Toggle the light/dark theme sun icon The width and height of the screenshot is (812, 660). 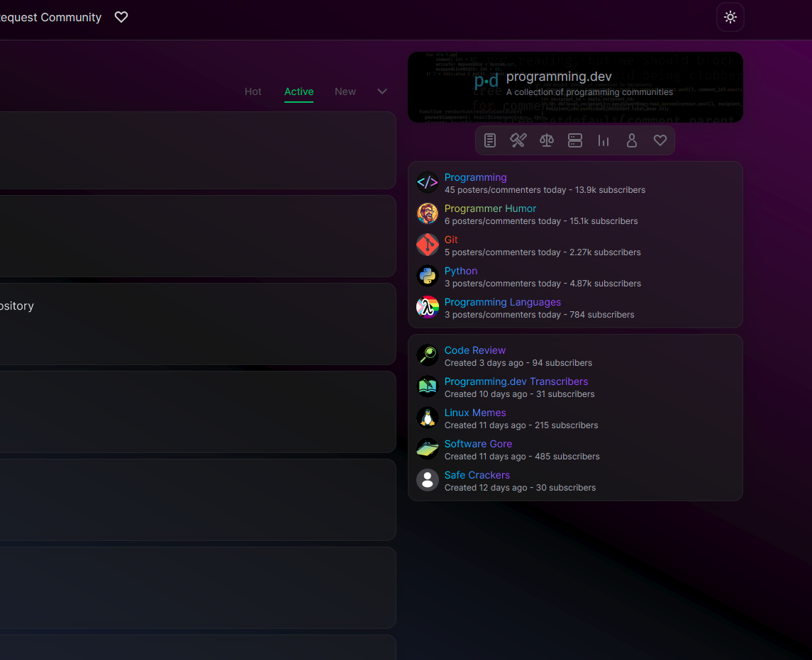point(730,17)
